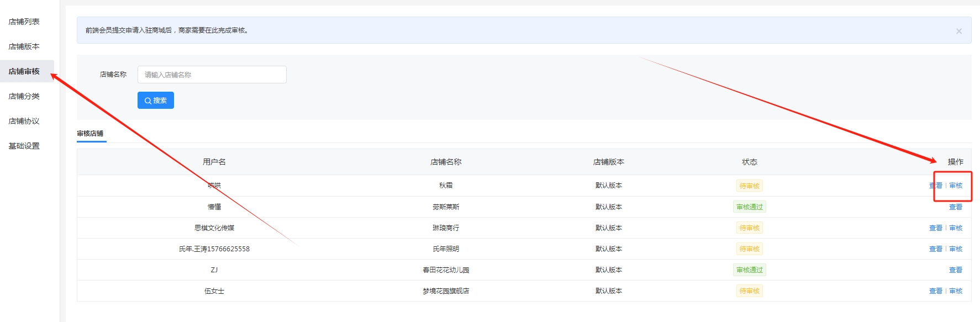Click the 搜索 search button
The height and width of the screenshot is (322, 980).
155,101
